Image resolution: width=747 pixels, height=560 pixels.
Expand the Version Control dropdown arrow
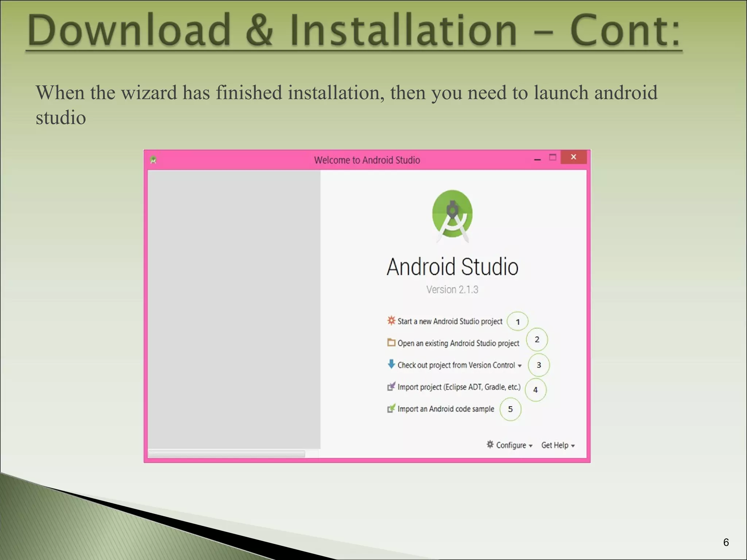(519, 366)
